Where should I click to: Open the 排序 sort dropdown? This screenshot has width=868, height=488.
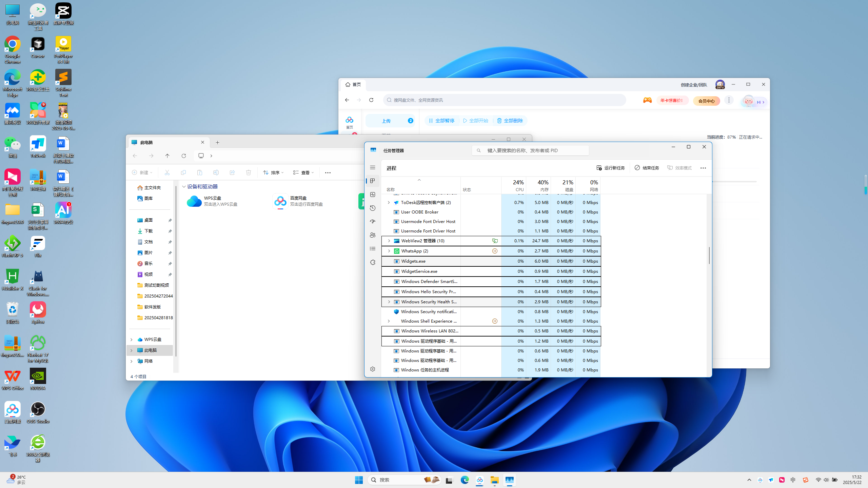273,172
